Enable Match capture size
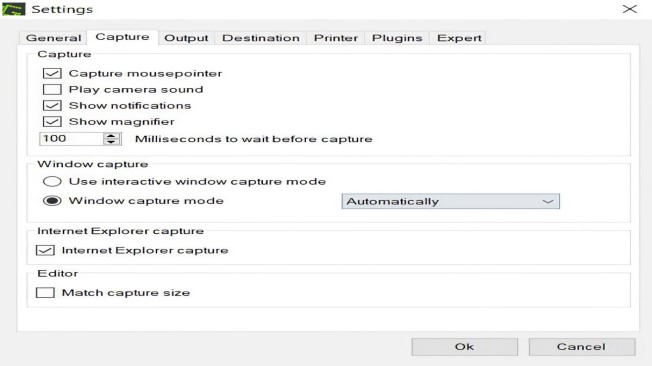The width and height of the screenshot is (652, 366). (x=45, y=293)
